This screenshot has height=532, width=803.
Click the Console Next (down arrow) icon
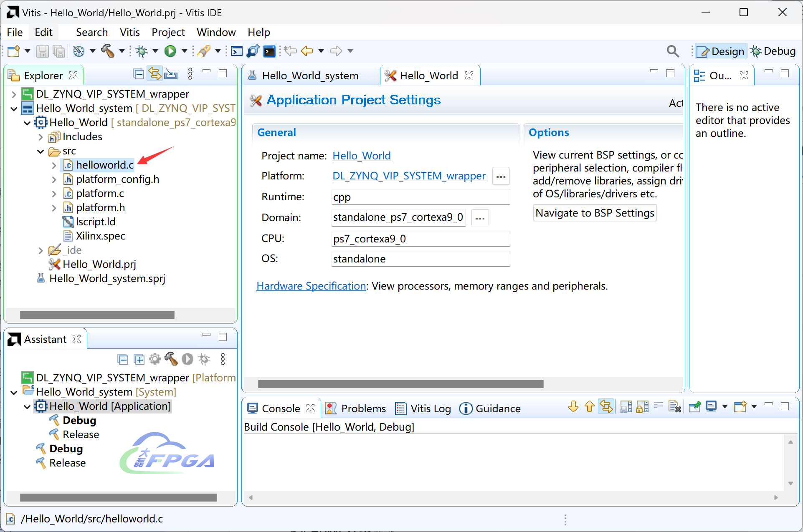click(x=573, y=406)
